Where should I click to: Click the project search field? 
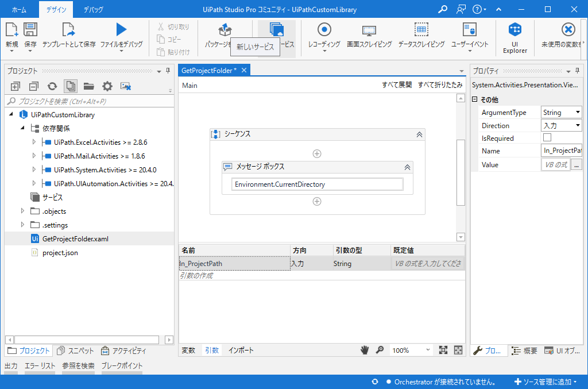pyautogui.click(x=89, y=101)
